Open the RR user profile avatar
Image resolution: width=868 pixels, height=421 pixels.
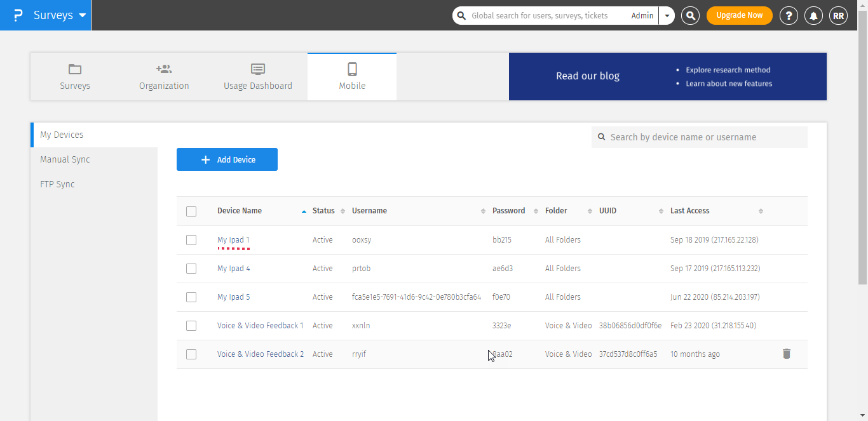tap(838, 16)
